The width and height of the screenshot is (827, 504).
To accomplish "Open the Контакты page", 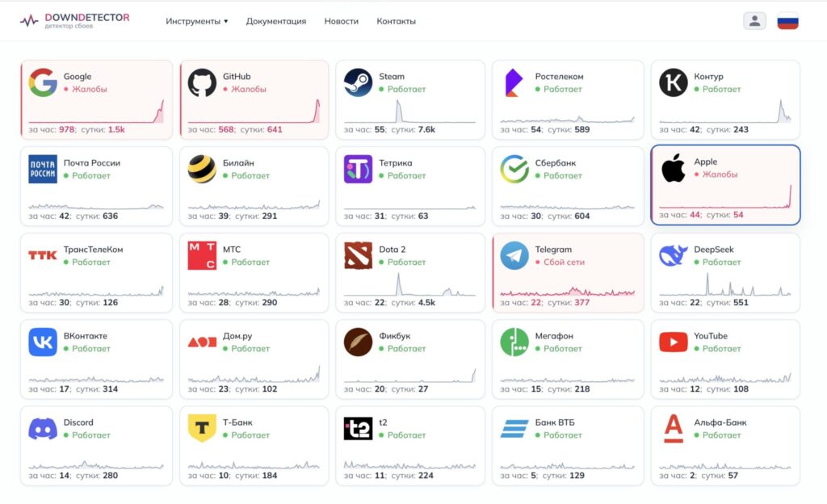I will tap(396, 21).
